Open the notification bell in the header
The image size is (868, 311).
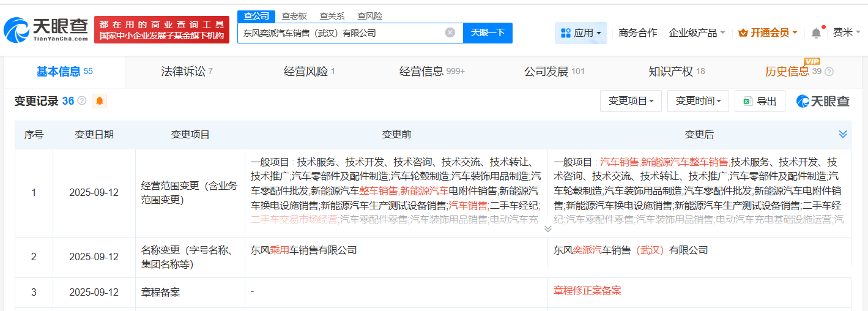[x=816, y=33]
